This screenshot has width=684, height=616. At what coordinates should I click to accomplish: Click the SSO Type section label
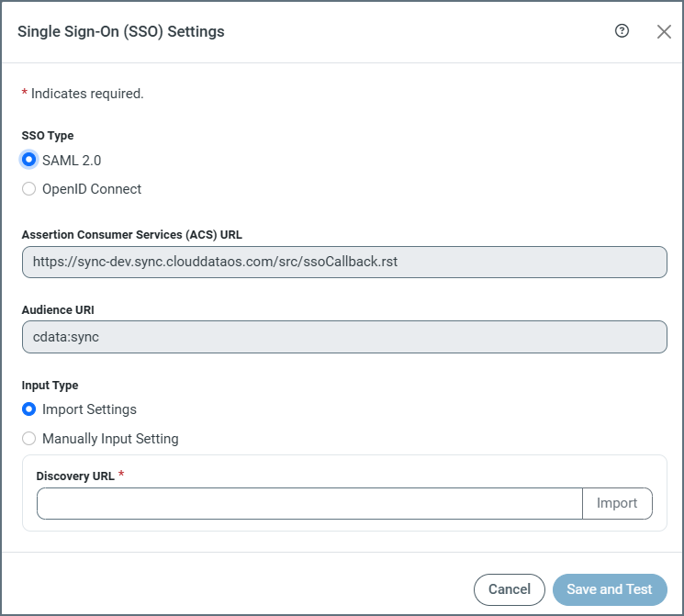(x=48, y=136)
